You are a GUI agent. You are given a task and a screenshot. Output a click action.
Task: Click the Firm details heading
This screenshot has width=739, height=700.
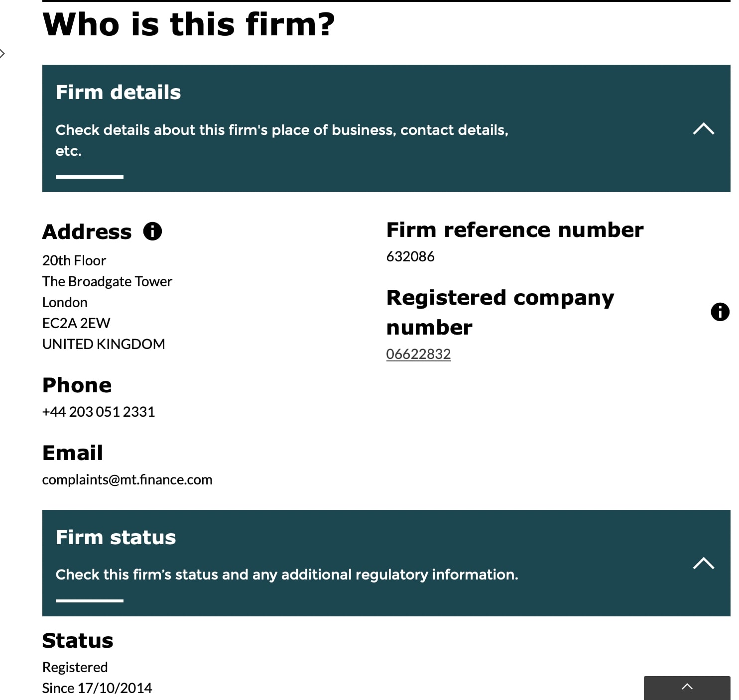[x=118, y=93]
